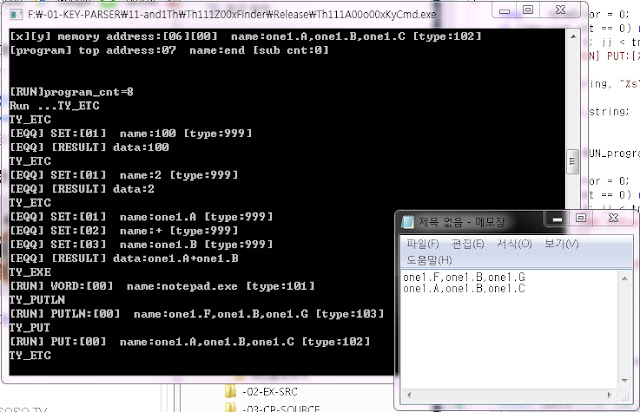This screenshot has width=640, height=412.
Task: Click Notepad horizontal scrollbar left arrow
Action: 409,395
